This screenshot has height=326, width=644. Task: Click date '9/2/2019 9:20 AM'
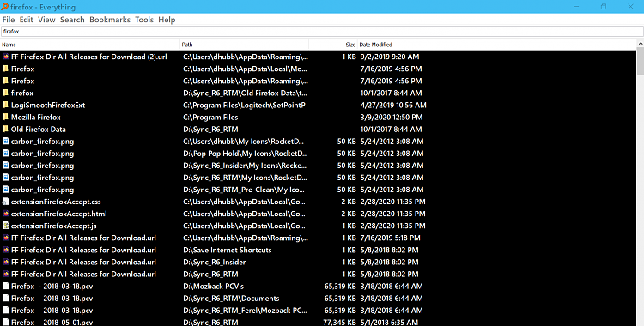389,57
